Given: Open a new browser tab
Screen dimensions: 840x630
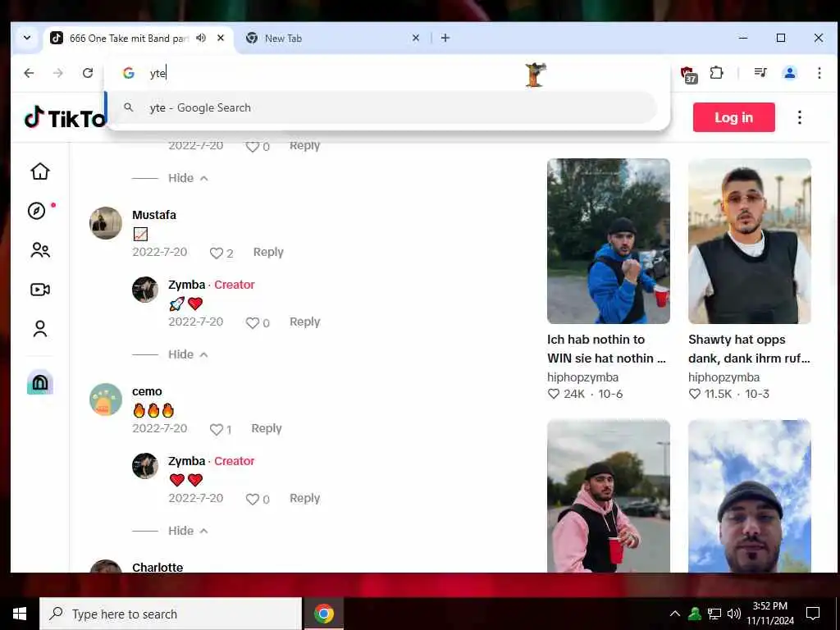Looking at the screenshot, I should click(x=445, y=38).
